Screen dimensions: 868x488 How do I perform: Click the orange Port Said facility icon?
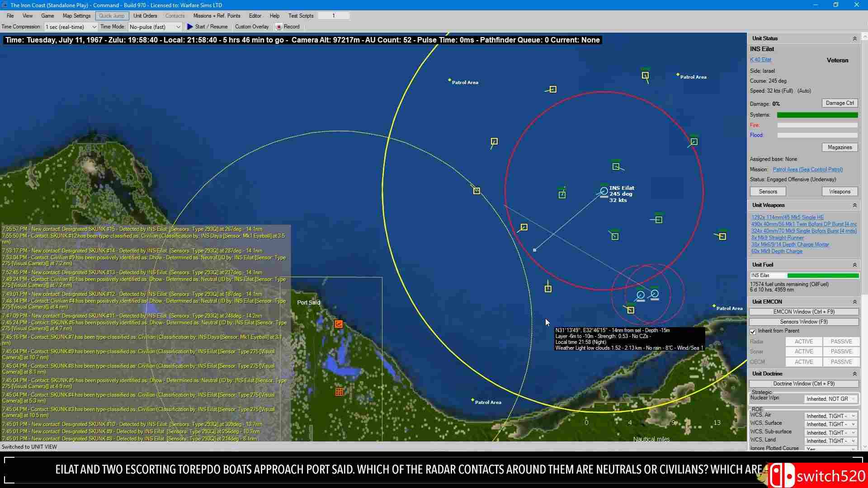339,324
